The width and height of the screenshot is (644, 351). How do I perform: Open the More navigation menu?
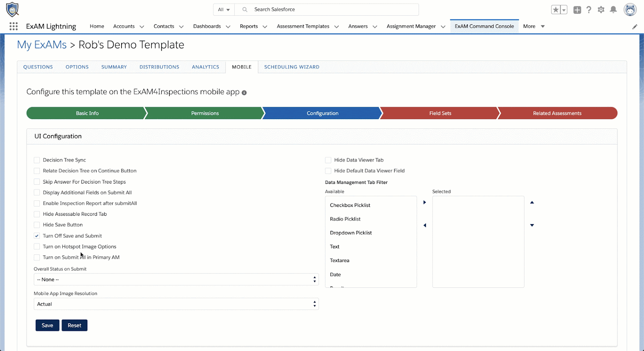534,27
